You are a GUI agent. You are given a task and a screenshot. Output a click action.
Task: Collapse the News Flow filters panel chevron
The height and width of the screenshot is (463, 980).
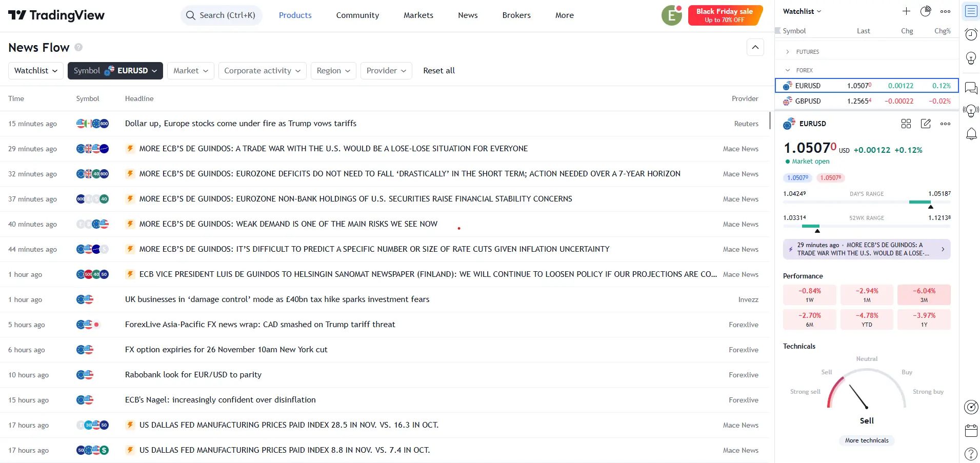click(755, 47)
